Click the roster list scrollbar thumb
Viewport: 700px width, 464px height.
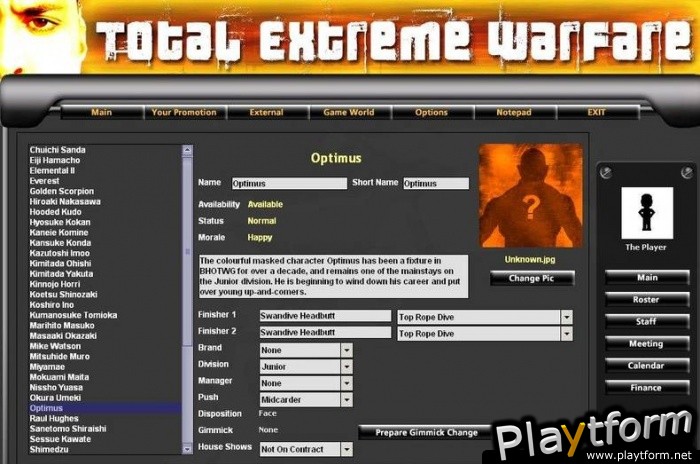pyautogui.click(x=188, y=251)
